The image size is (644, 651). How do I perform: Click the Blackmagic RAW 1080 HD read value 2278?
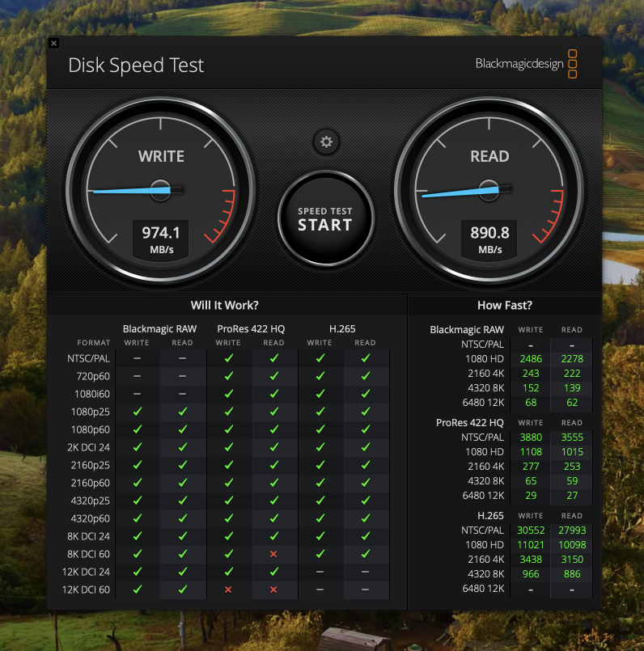572,359
